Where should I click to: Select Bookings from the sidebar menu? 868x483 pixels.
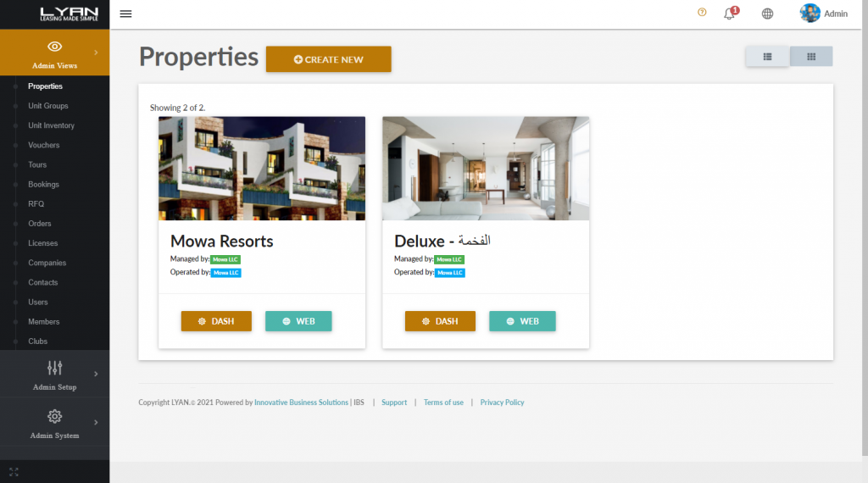[44, 184]
